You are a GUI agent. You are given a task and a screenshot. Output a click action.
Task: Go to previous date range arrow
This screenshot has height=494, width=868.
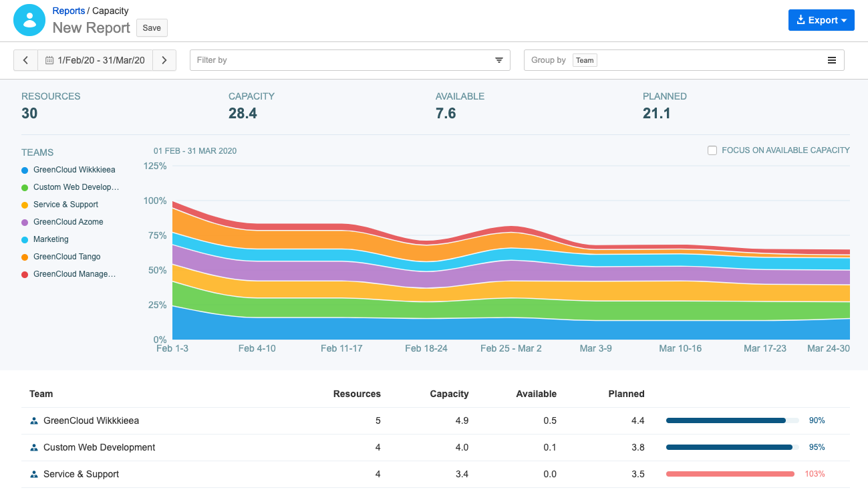pos(25,60)
